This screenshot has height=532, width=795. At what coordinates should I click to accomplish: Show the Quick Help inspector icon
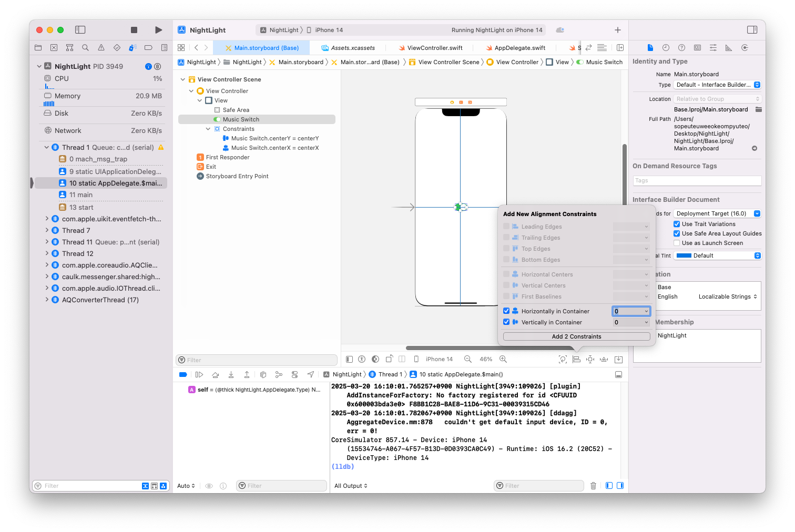(681, 48)
